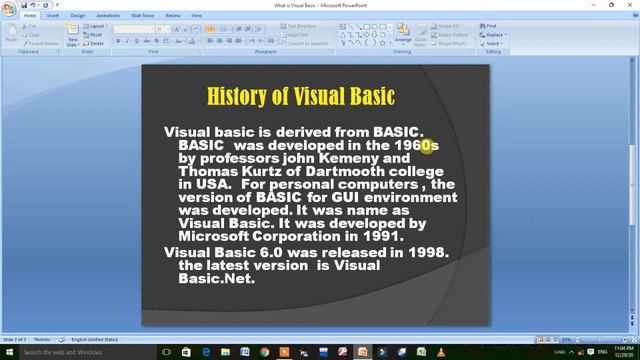Screen dimensions: 640x360
Task: Open the Arrange dropdown
Action: pyautogui.click(x=403, y=35)
